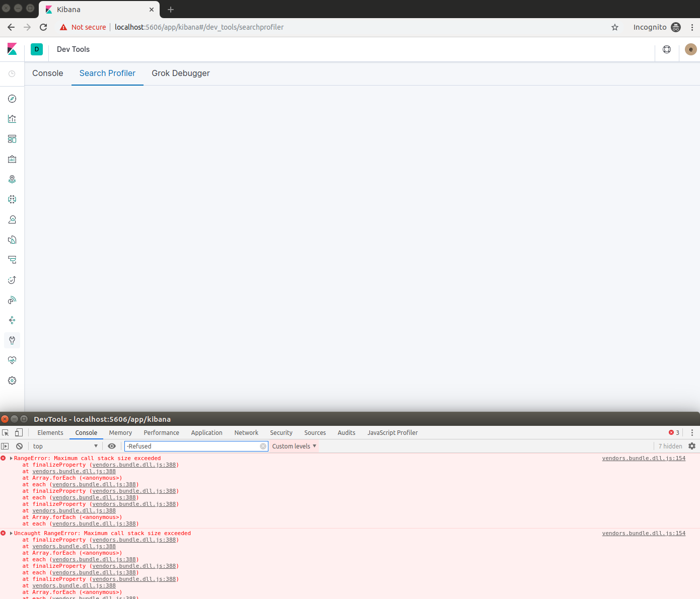This screenshot has width=700, height=599.
Task: Open Stack Monitoring heartbeat icon
Action: pos(12,360)
